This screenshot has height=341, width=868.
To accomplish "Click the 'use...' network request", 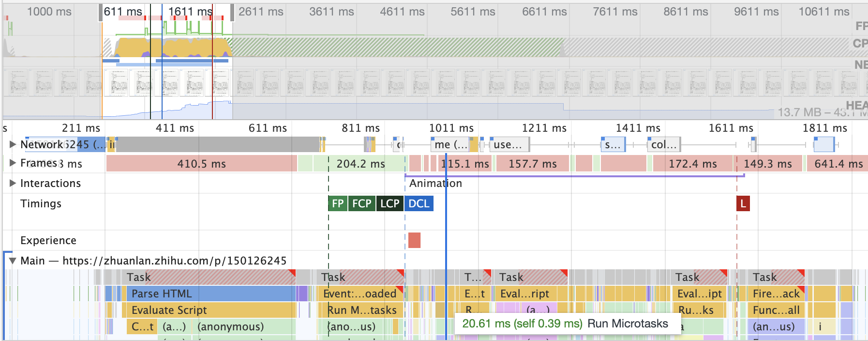I will [509, 144].
